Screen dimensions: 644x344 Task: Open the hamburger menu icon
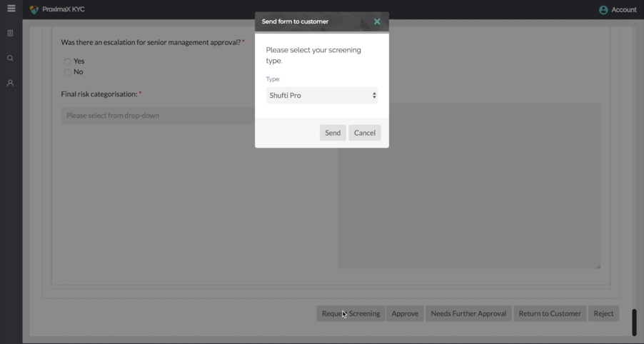pos(11,9)
